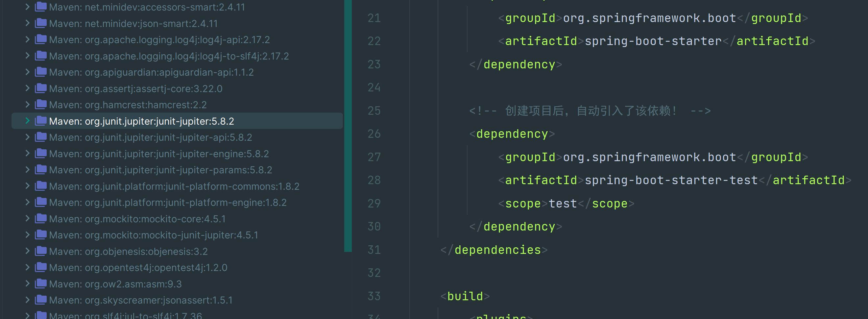
Task: Expand the junit-platform-commons:1.8.2 node
Action: coord(28,186)
